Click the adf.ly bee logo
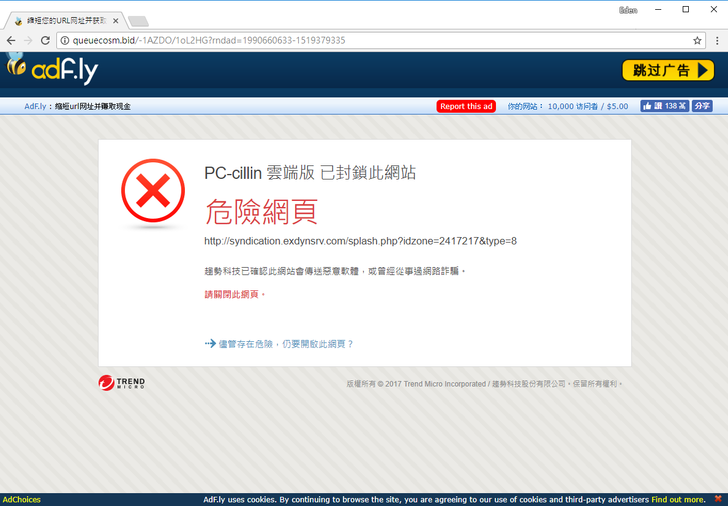This screenshot has height=506, width=728. (x=52, y=69)
